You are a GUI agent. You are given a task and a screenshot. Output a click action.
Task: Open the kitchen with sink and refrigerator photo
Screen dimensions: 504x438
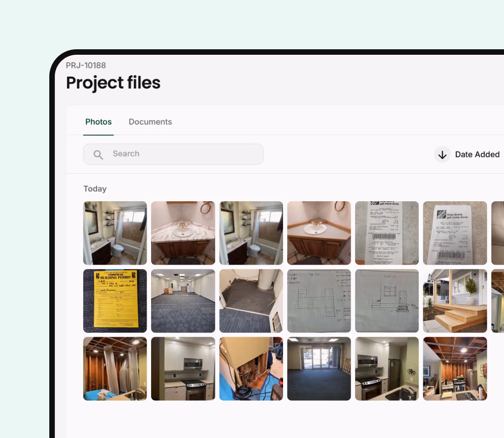tap(387, 369)
